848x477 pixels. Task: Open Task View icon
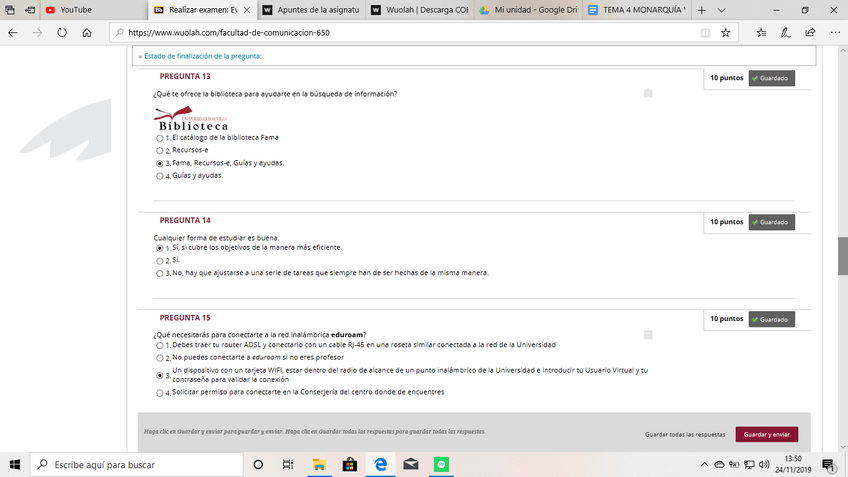288,465
